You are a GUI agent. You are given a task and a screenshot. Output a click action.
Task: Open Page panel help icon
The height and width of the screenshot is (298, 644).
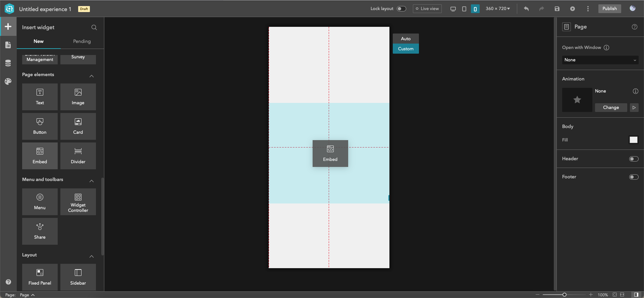tap(635, 27)
